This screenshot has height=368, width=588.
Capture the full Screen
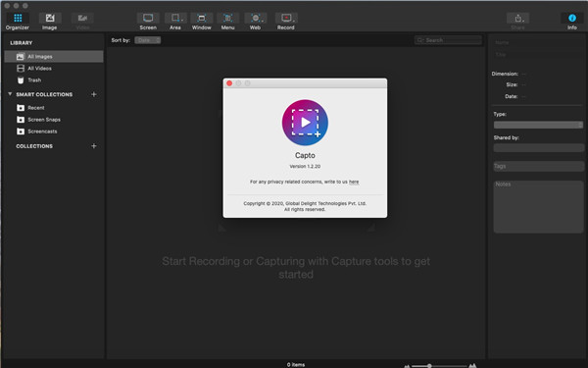[x=148, y=22]
